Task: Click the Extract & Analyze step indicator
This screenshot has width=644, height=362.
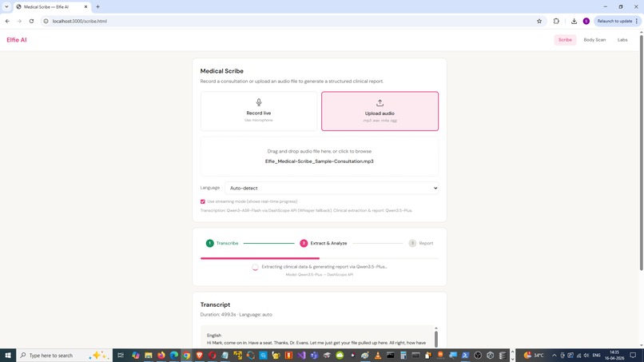Action: [324, 243]
